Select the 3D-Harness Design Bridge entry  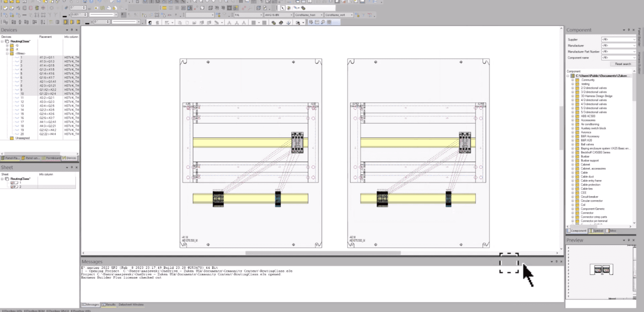pyautogui.click(x=596, y=96)
